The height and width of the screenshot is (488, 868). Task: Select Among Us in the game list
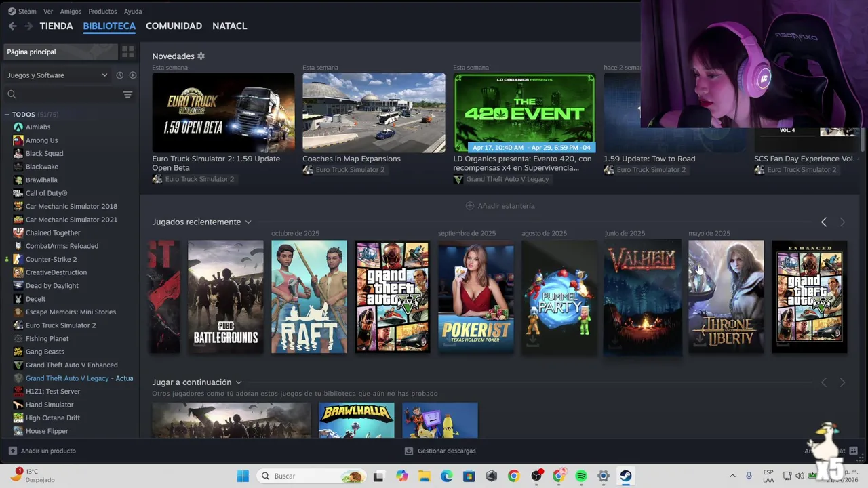click(x=41, y=140)
